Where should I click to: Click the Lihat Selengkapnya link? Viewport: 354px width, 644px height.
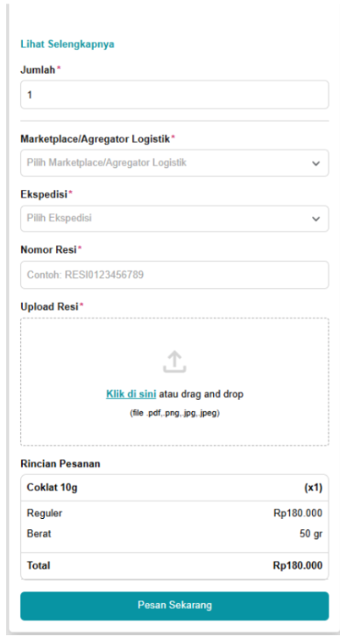click(x=67, y=45)
